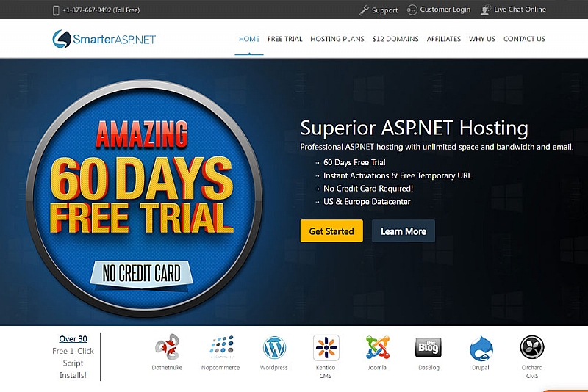This screenshot has height=392, width=588.
Task: Click the Nopcommerce label text
Action: tap(220, 368)
